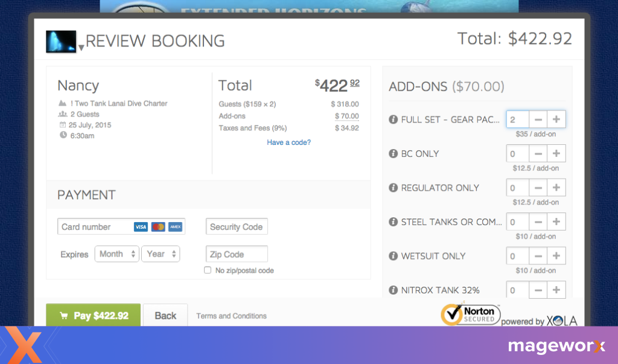The height and width of the screenshot is (364, 618).
Task: Focus REGULATOR ONLY quantity field
Action: point(517,187)
